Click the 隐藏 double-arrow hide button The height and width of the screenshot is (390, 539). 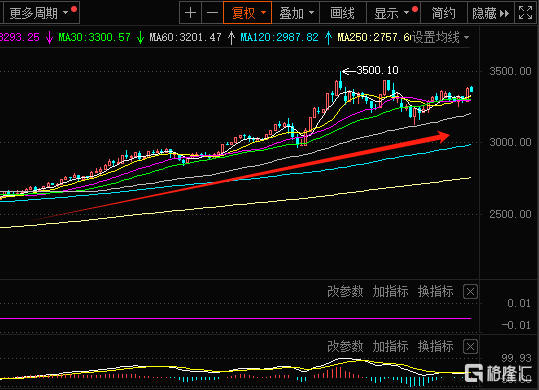tap(491, 13)
